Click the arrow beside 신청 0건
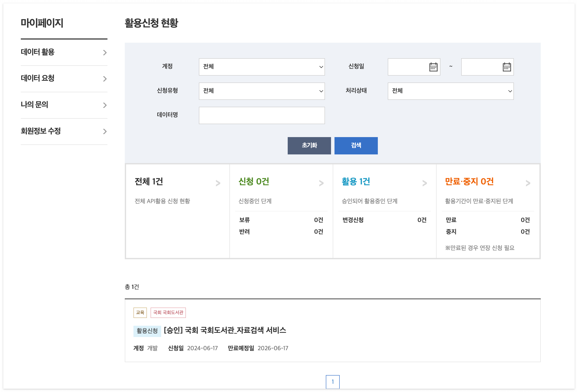Image resolution: width=578 pixels, height=392 pixels. point(321,183)
